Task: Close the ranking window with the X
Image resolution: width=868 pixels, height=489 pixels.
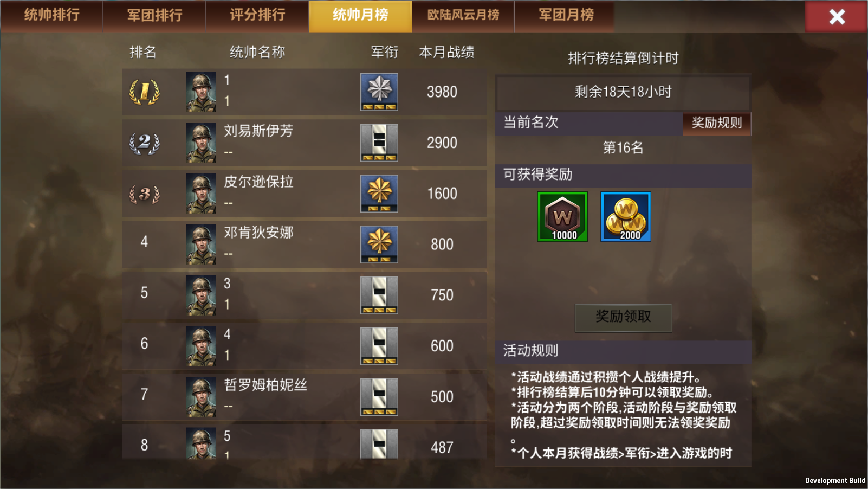Action: [x=837, y=16]
